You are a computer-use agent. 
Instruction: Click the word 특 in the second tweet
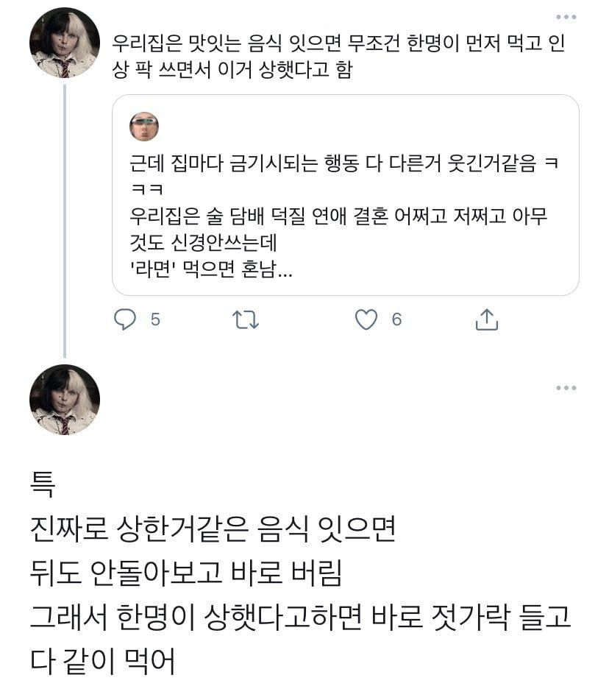(42, 486)
